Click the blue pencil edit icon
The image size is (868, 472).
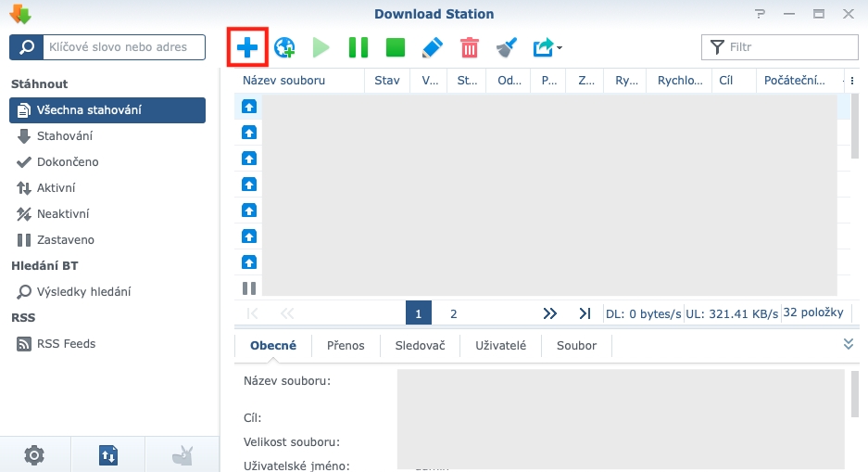click(433, 47)
